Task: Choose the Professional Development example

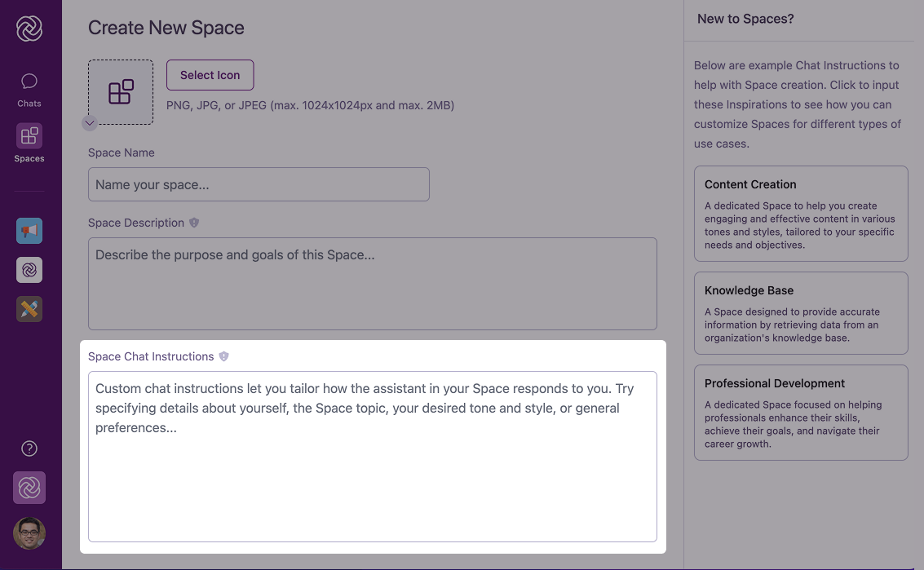Action: pos(800,412)
